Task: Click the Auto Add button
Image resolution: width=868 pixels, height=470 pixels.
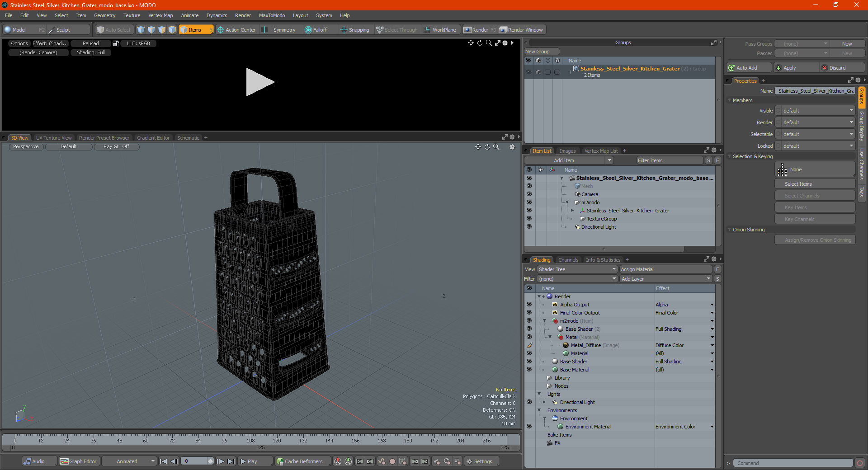Action: pos(749,68)
